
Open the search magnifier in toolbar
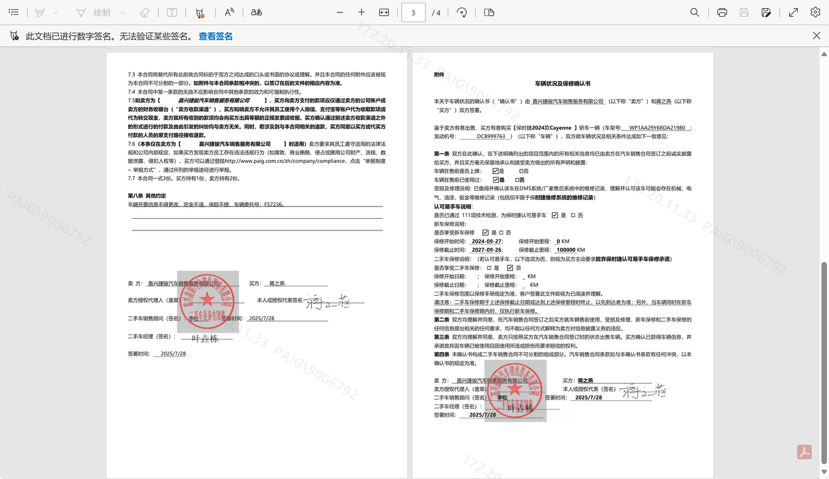tap(694, 13)
